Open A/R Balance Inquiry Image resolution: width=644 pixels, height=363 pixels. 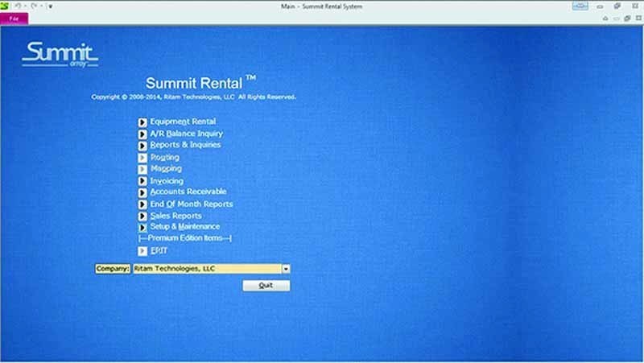coord(187,134)
